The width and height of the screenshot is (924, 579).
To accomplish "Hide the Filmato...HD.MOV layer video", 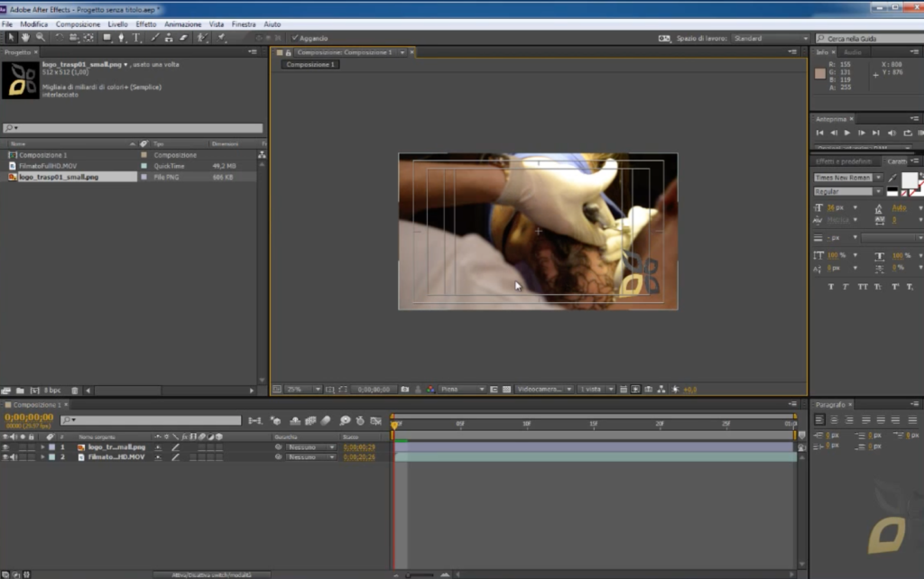I will (x=6, y=457).
